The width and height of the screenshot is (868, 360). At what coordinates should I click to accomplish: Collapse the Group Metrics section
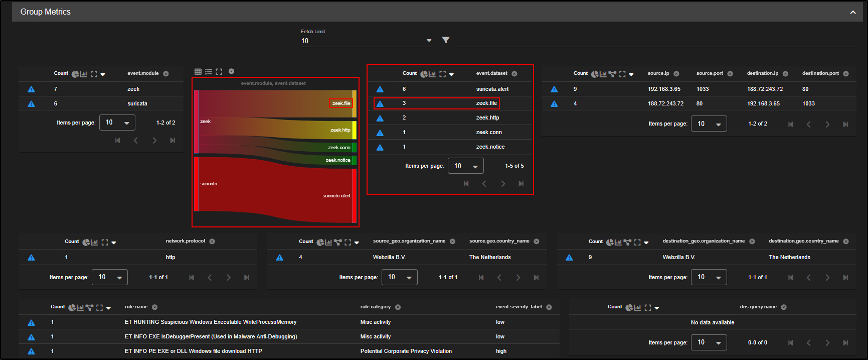[852, 12]
